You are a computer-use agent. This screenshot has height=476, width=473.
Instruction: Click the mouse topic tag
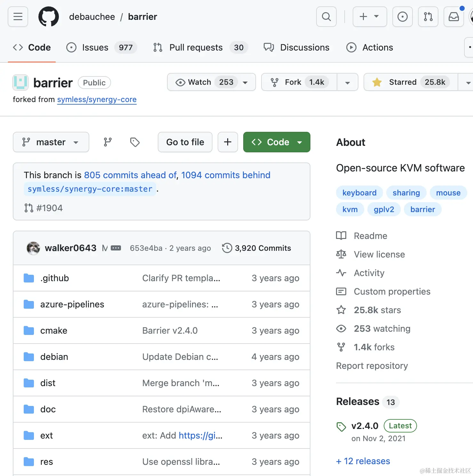click(448, 193)
